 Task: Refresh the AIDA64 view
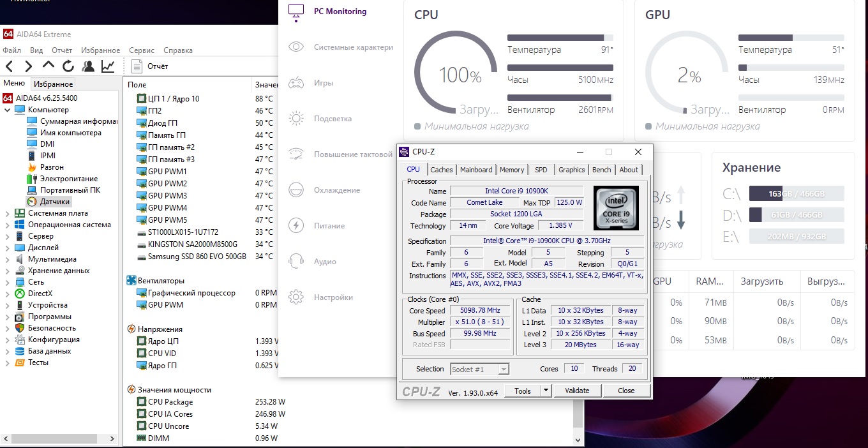[x=68, y=66]
